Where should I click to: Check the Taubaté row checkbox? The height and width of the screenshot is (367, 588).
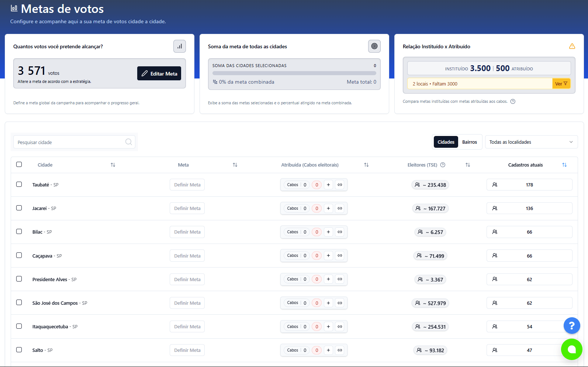point(19,184)
